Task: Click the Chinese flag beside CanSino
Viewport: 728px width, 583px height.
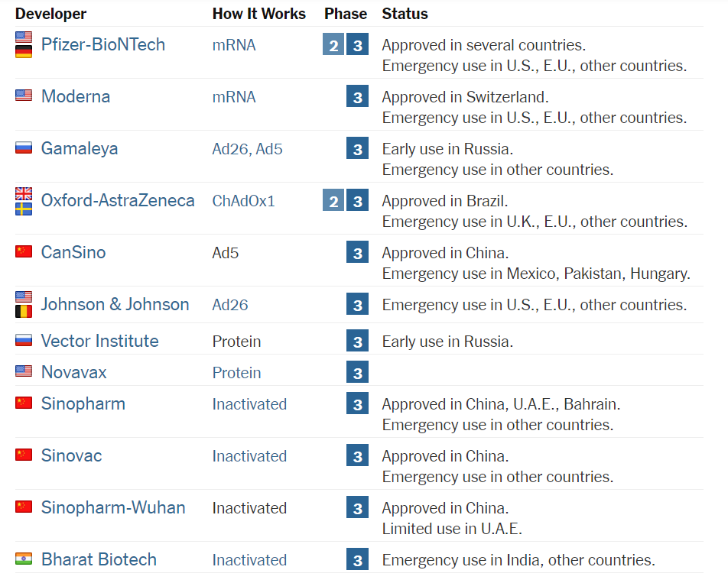Action: (x=24, y=251)
